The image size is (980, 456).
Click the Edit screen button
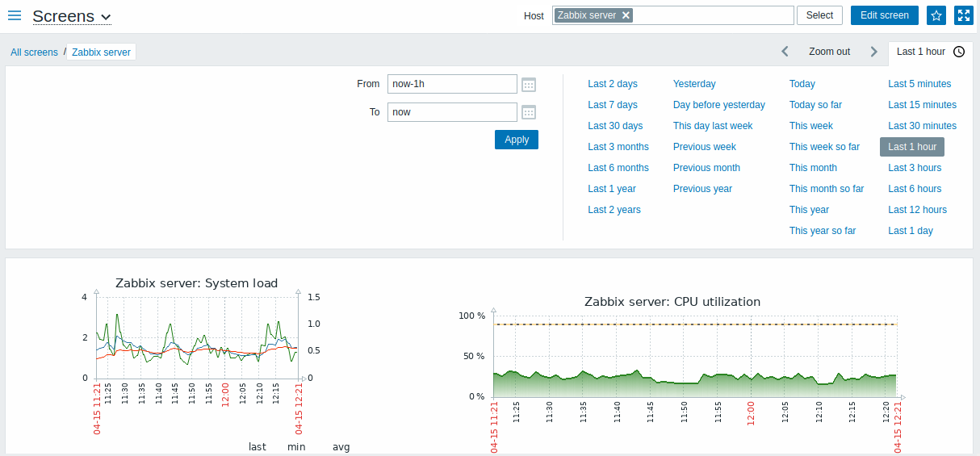point(885,15)
